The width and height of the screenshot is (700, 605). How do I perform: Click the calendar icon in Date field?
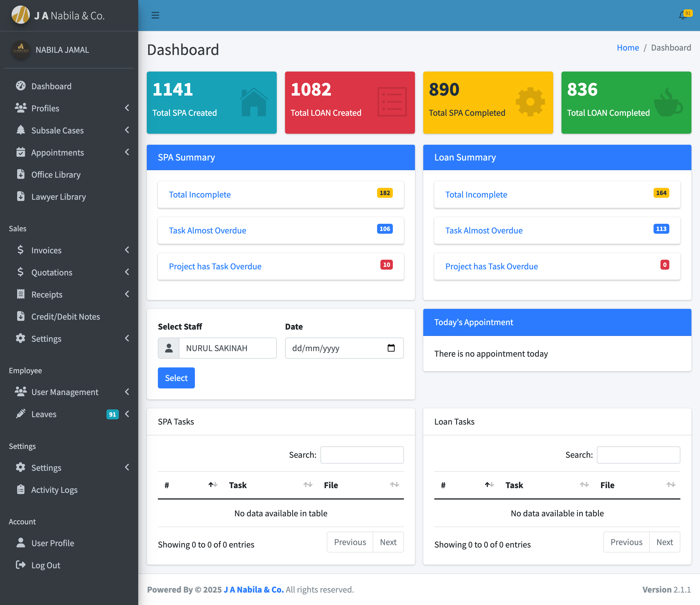[391, 348]
